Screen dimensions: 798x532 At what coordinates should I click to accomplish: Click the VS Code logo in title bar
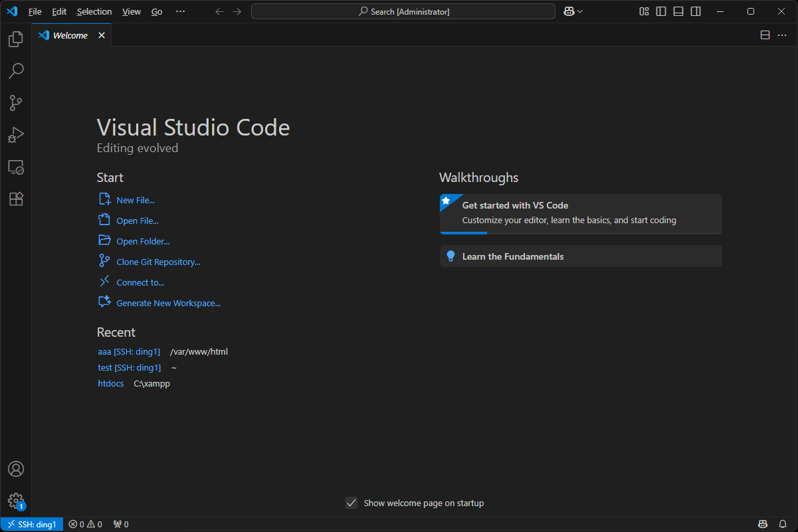coord(12,11)
